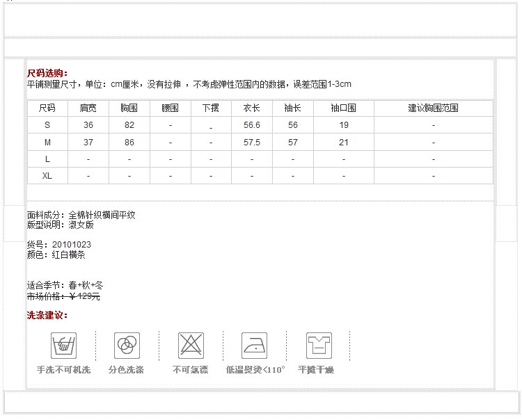Image resolution: width=522 pixels, height=420 pixels.
Task: Click the item number 20101023
Action: (x=72, y=245)
